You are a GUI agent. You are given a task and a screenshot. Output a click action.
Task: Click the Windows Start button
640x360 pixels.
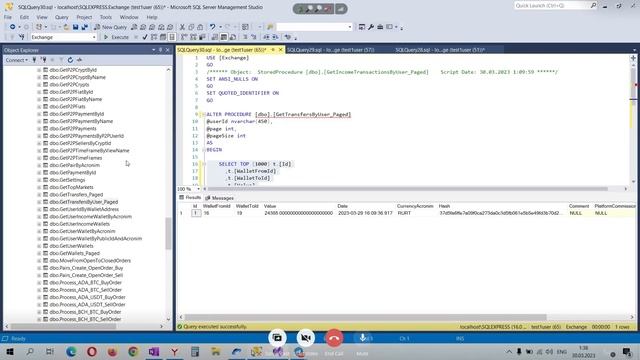click(9, 351)
